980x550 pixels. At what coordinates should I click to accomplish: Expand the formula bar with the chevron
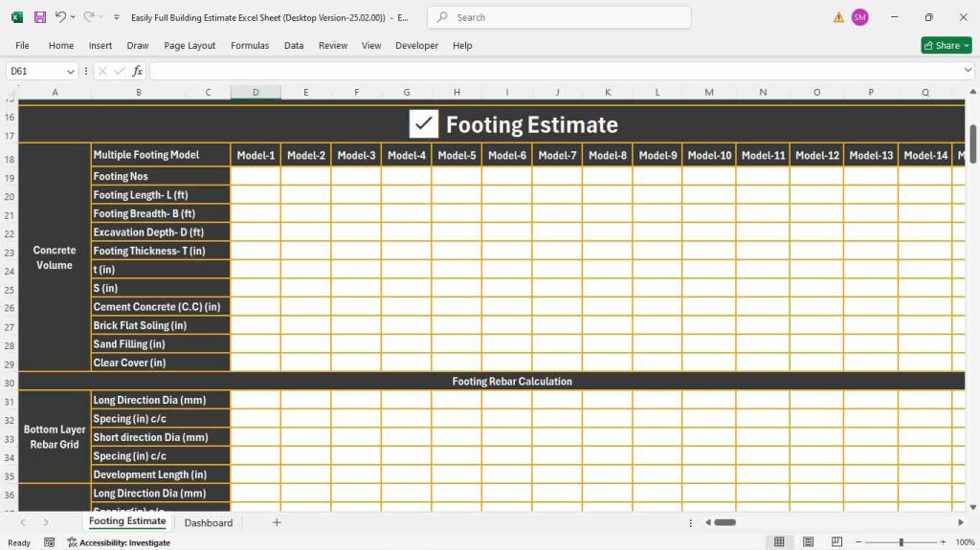click(x=968, y=71)
